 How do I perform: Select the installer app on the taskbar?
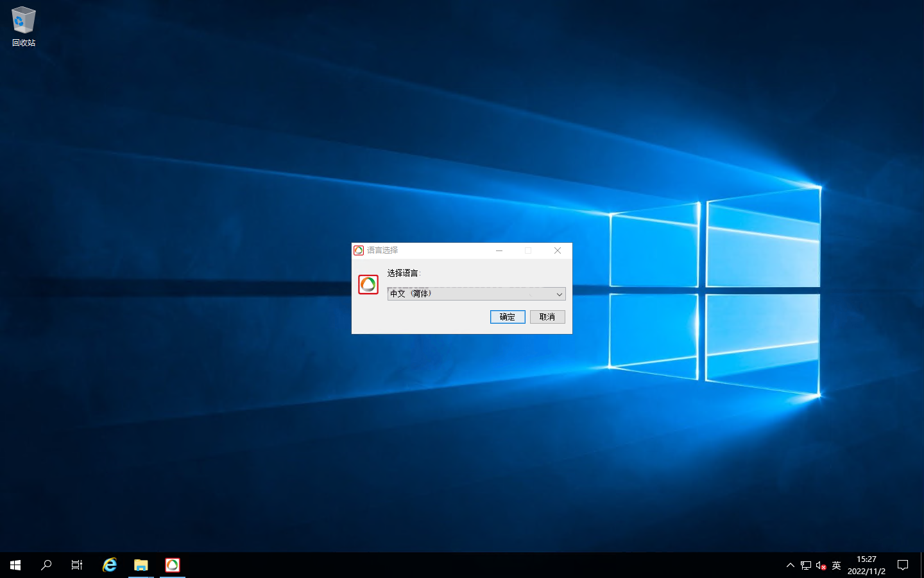pyautogui.click(x=173, y=565)
